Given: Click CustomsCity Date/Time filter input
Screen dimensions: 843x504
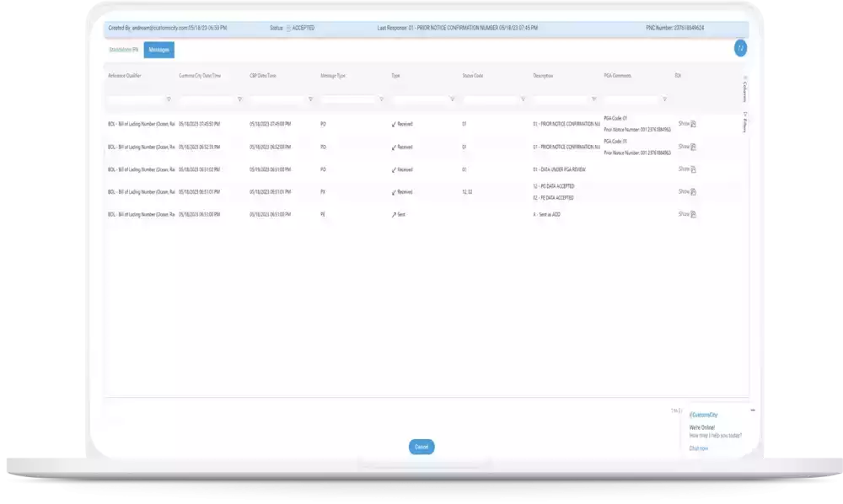Looking at the screenshot, I should (x=207, y=99).
